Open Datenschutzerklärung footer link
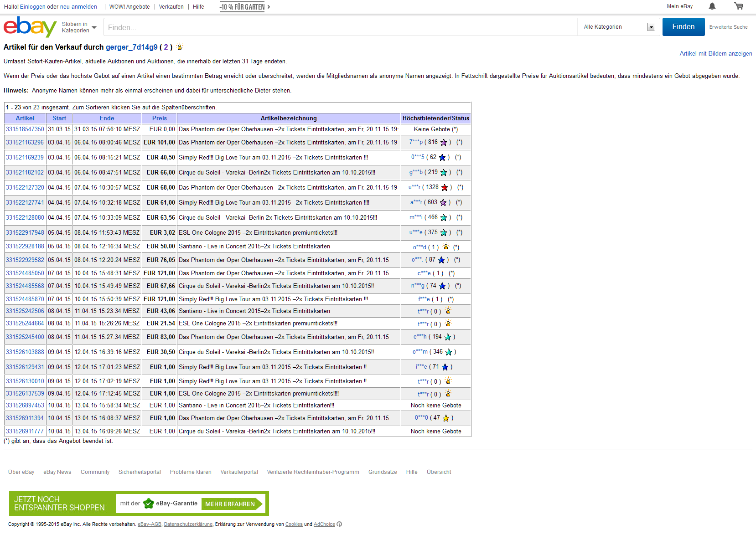This screenshot has width=756, height=550. click(x=188, y=524)
